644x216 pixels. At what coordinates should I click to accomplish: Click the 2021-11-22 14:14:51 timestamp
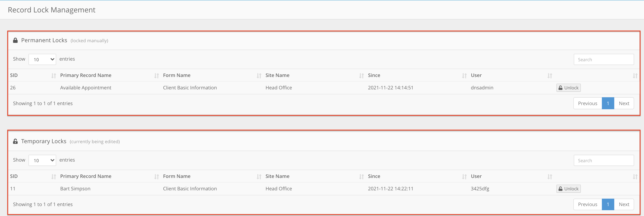(x=391, y=88)
